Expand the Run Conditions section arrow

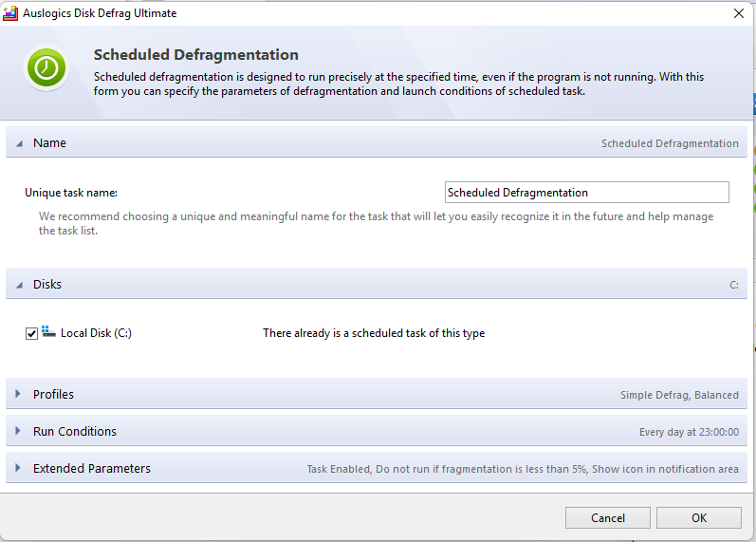click(x=18, y=431)
